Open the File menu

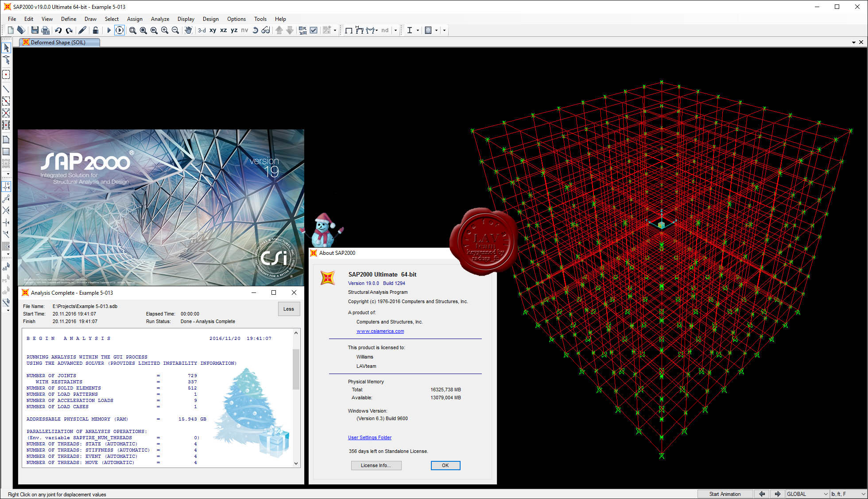(12, 19)
